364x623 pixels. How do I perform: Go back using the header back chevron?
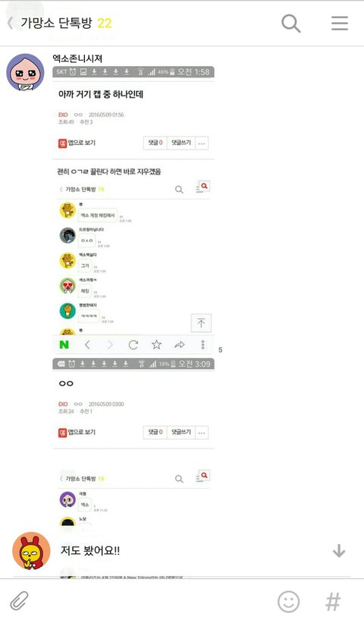(x=11, y=23)
